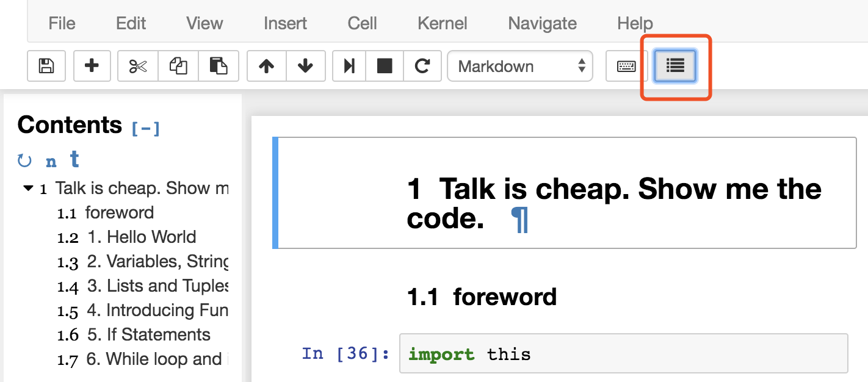Insert a new cell with plus icon
The width and height of the screenshot is (868, 382).
coord(92,66)
